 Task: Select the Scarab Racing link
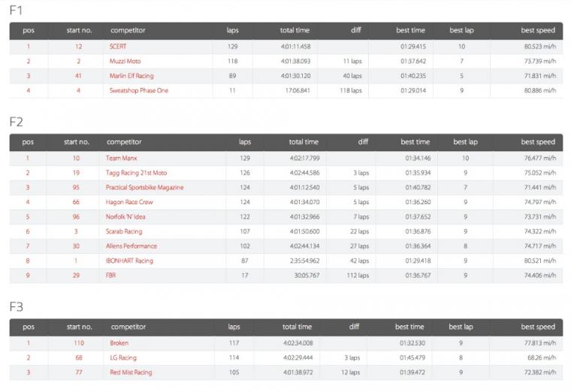(124, 231)
